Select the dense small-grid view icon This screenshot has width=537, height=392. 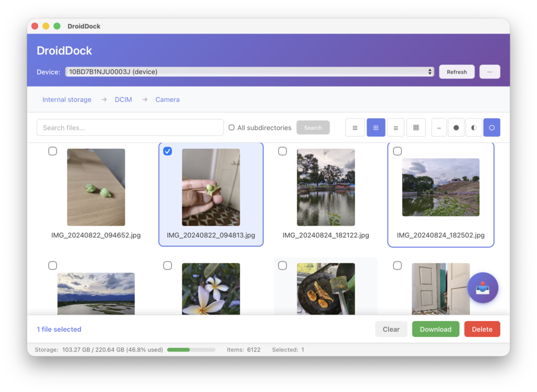416,127
